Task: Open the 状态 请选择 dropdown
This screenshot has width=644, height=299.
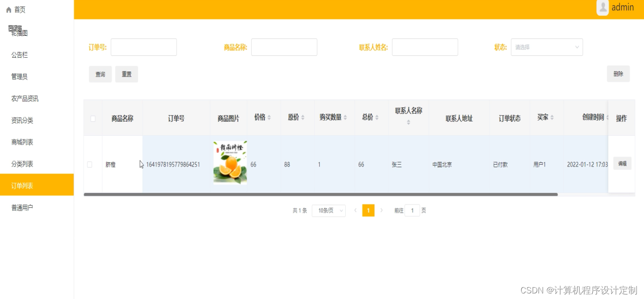Action: click(547, 47)
